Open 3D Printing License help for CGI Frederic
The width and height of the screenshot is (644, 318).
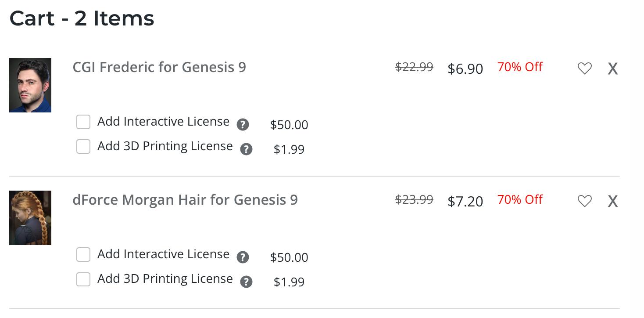click(x=246, y=149)
